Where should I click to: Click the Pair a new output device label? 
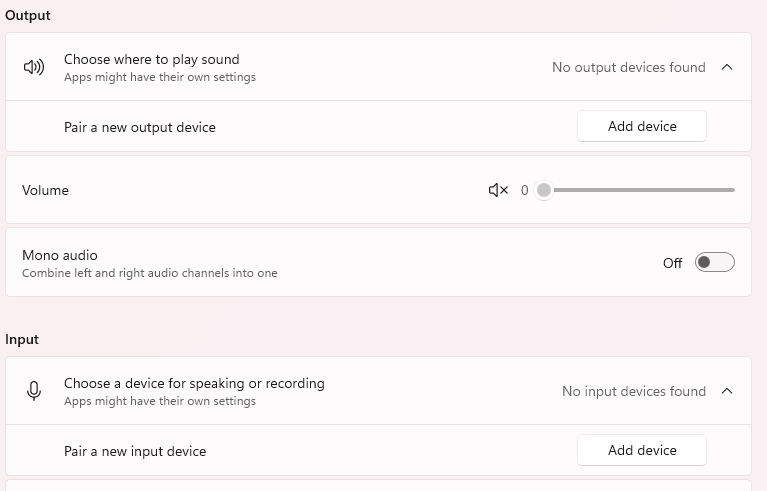coord(140,127)
